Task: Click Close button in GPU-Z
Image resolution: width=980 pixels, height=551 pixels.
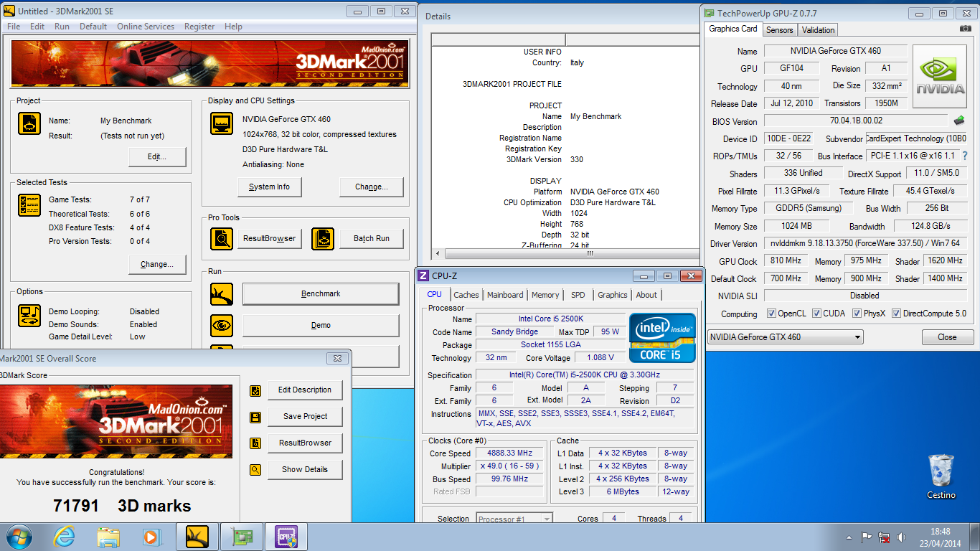Action: coord(947,337)
